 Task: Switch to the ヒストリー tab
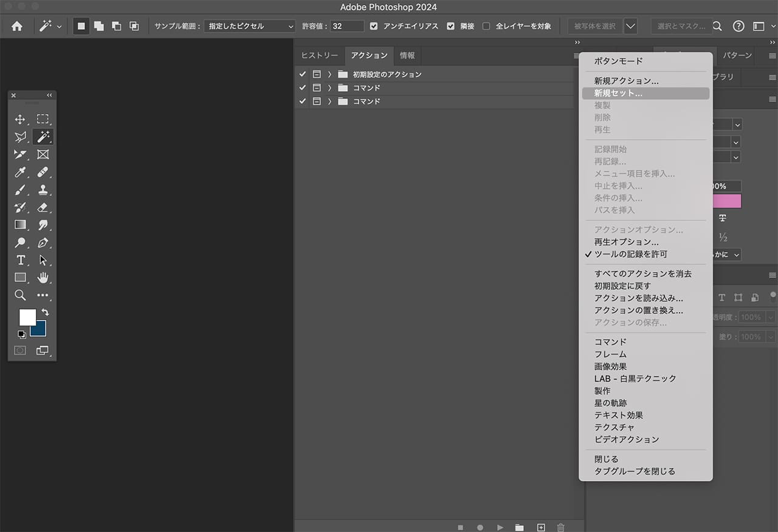click(x=320, y=55)
